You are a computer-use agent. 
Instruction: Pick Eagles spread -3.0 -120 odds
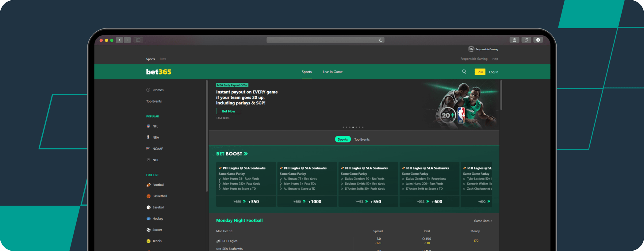point(378,241)
